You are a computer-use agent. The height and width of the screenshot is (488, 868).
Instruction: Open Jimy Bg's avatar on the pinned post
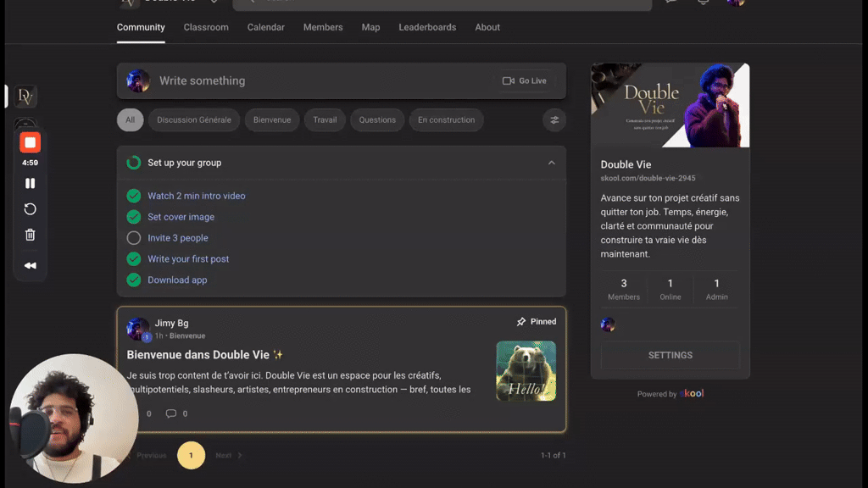coord(138,329)
